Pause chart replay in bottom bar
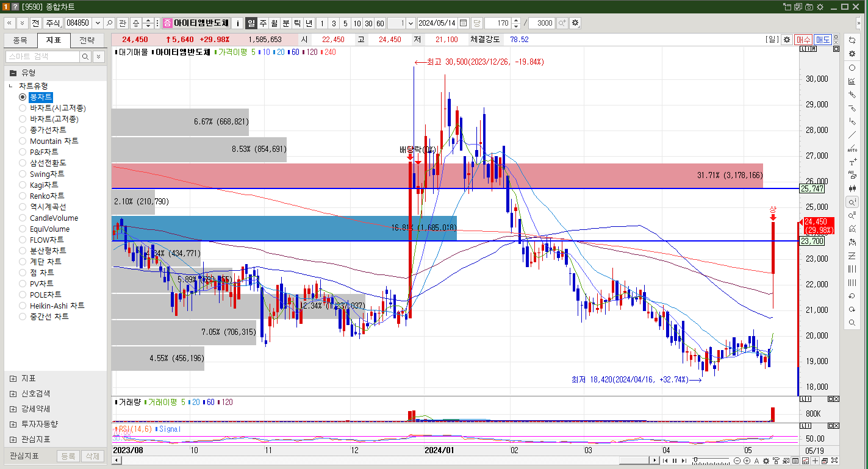The height and width of the screenshot is (469, 868). point(675,460)
